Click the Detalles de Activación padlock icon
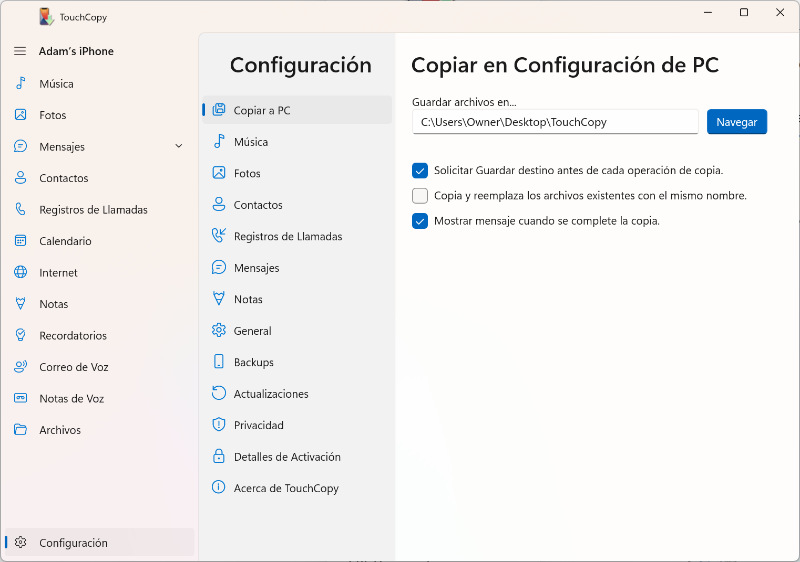 pyautogui.click(x=219, y=456)
